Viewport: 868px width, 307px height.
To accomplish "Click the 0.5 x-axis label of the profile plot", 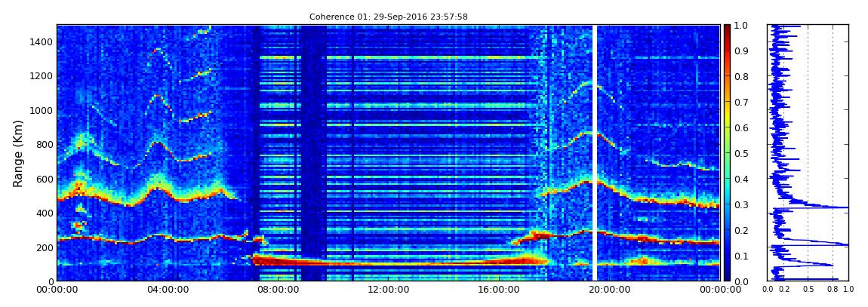I will pos(808,290).
